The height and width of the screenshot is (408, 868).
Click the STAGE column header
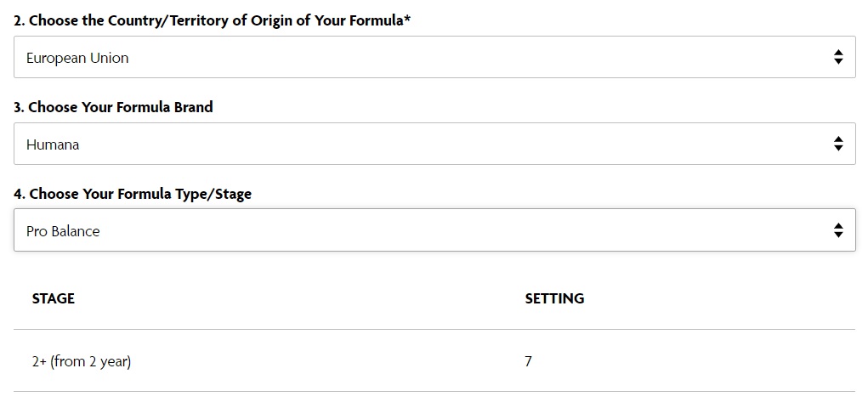[x=54, y=299]
